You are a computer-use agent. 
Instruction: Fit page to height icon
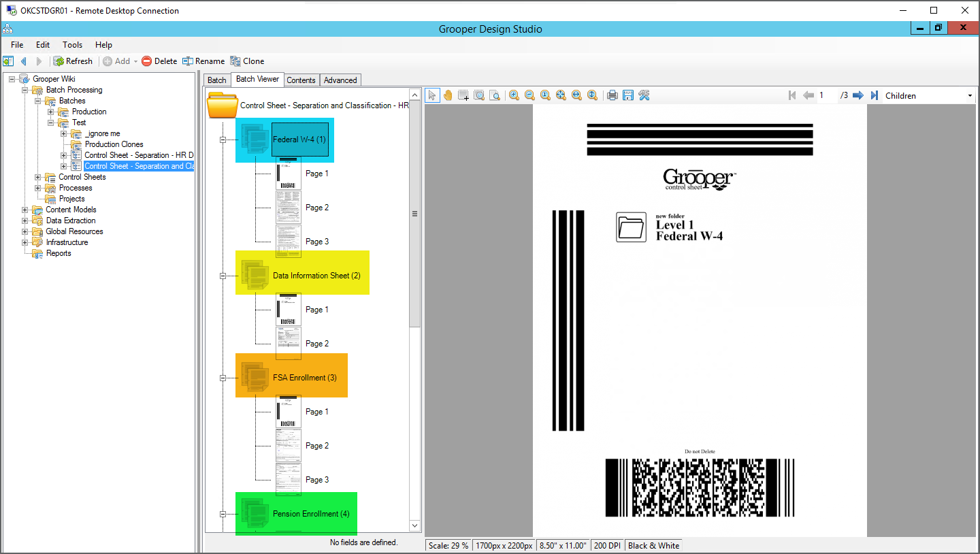592,95
